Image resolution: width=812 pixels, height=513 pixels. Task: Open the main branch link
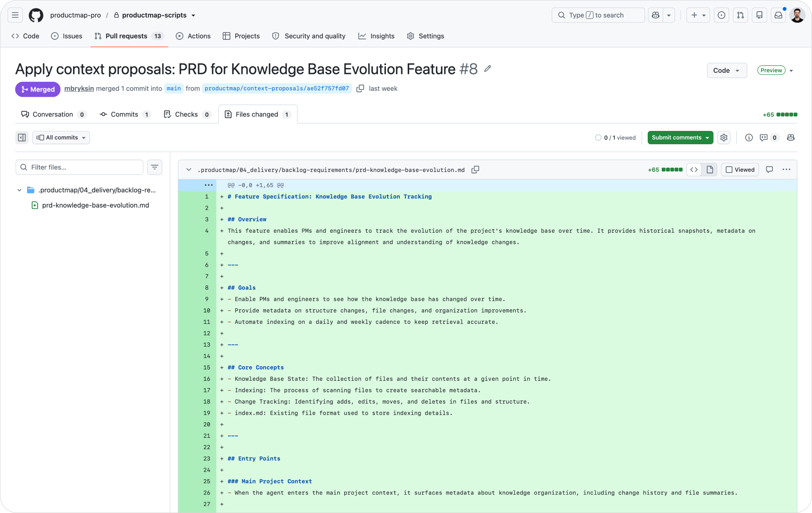pos(174,89)
